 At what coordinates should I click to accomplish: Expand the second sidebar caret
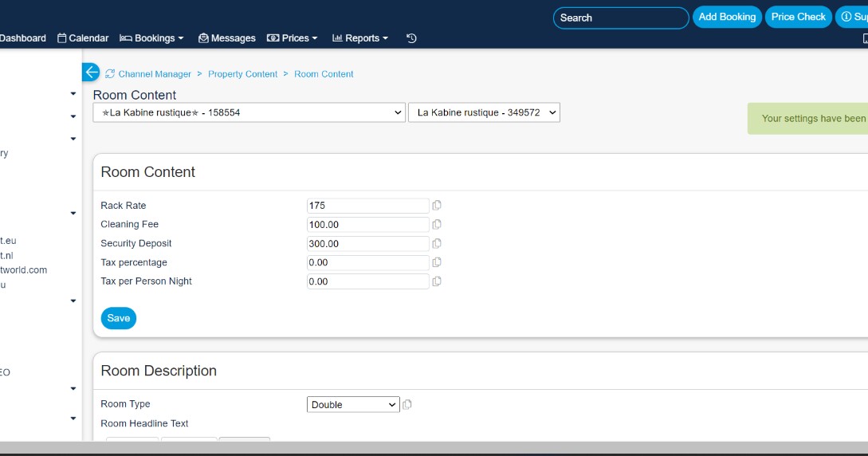pos(73,116)
